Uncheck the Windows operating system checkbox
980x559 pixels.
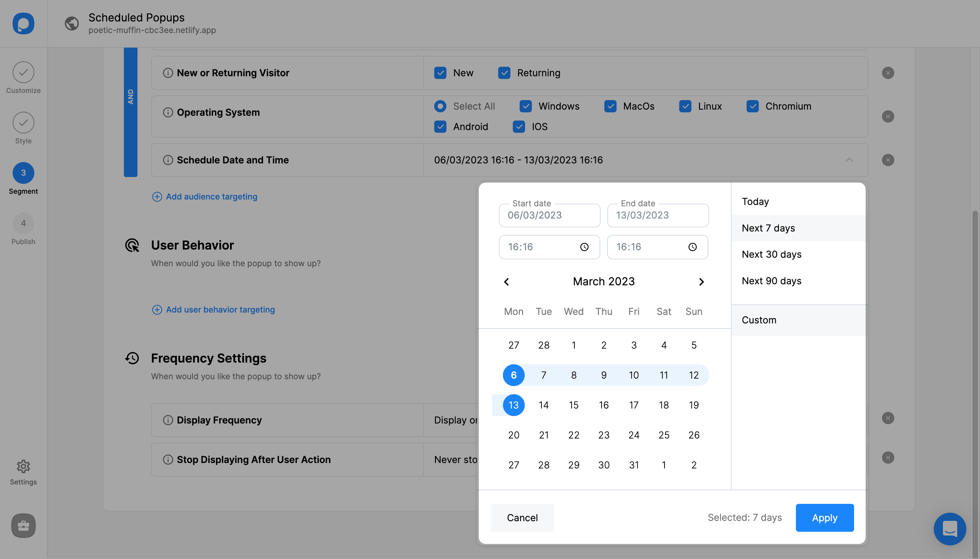(525, 106)
